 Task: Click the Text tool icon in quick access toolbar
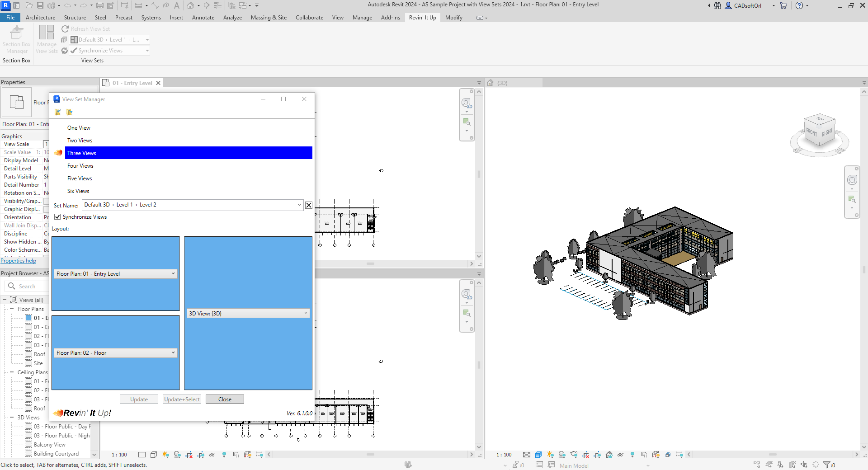coord(176,5)
